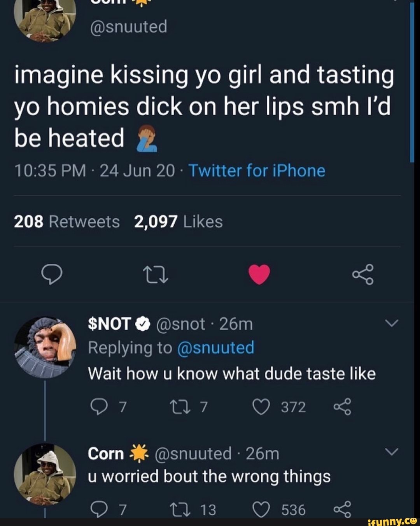The width and height of the screenshot is (420, 526).
Task: Toggle the red heart like on main tweet
Action: pos(259,274)
